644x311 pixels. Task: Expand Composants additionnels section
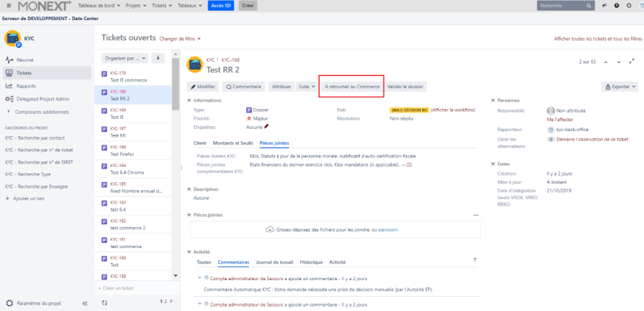(x=9, y=112)
